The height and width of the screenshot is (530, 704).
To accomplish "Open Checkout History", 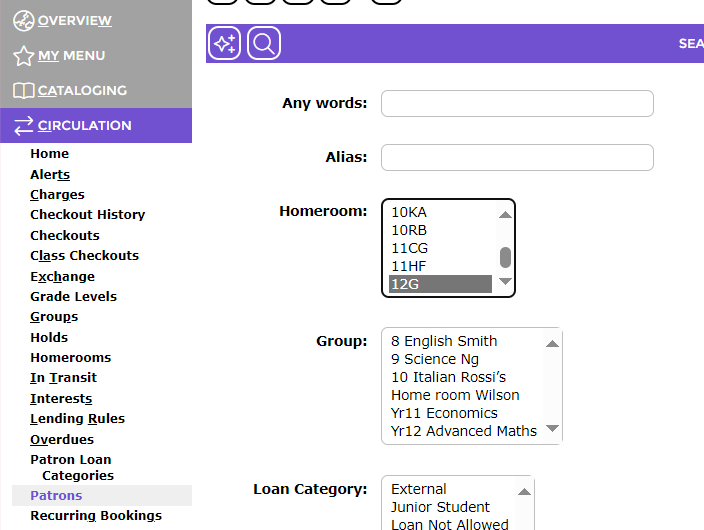I will pos(88,215).
